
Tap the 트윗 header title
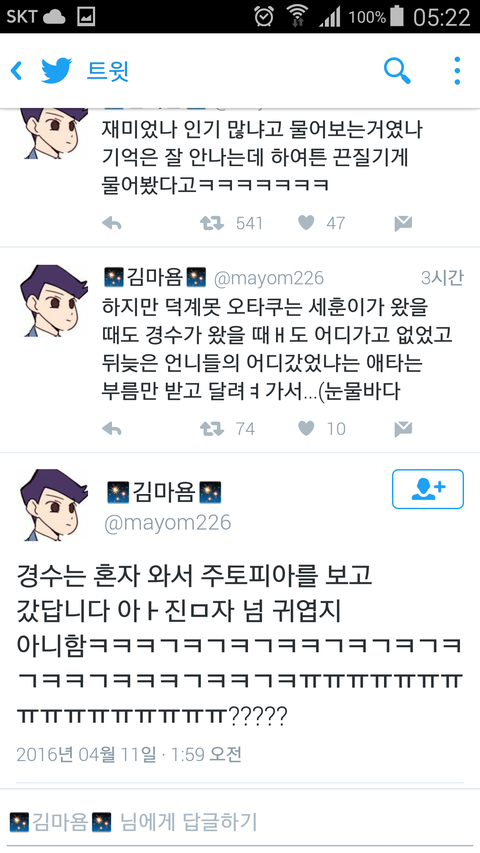[108, 71]
